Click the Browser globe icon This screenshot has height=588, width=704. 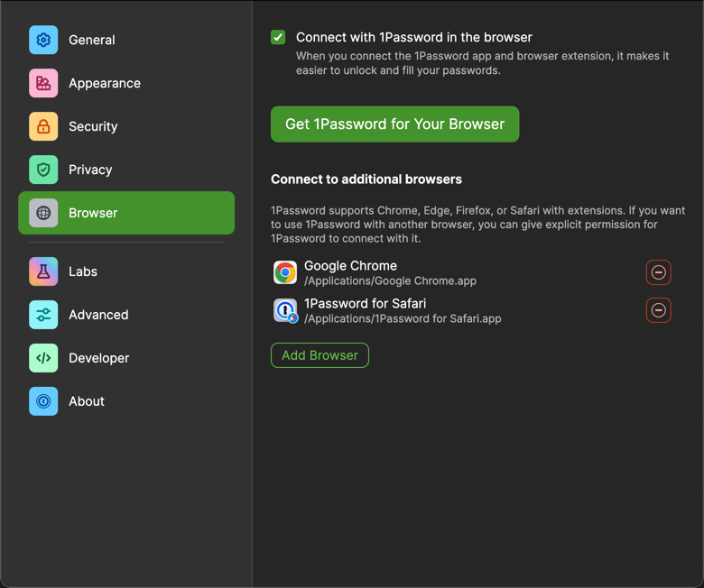tap(43, 213)
